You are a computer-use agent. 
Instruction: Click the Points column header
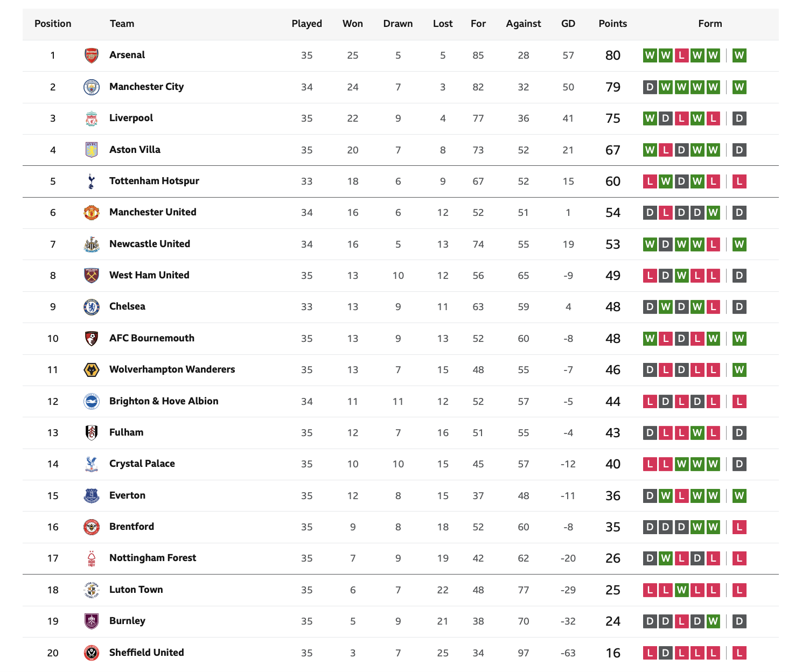pos(613,24)
